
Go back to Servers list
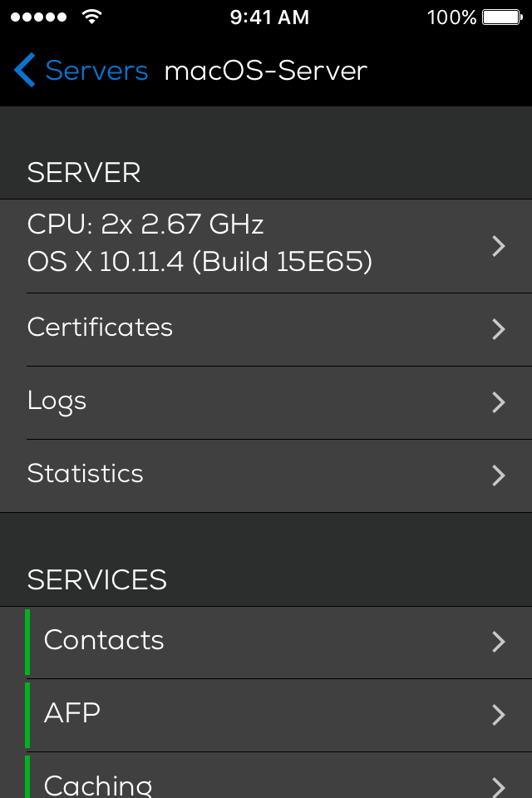(96, 71)
